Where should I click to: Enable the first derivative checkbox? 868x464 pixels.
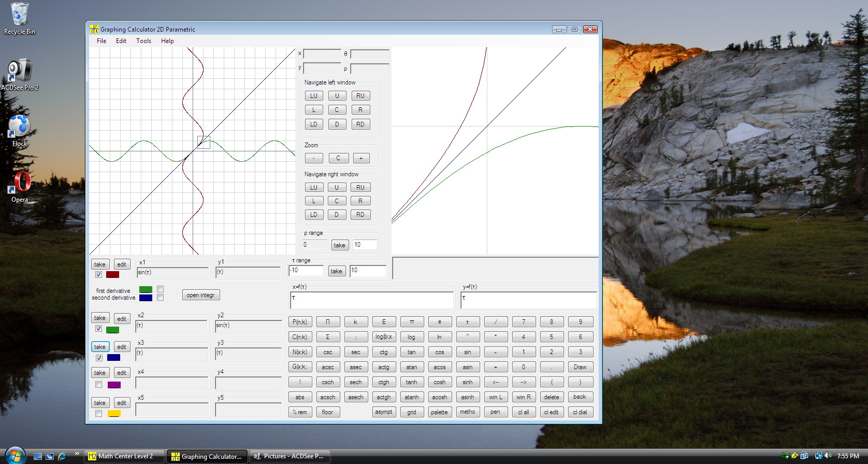pyautogui.click(x=160, y=289)
